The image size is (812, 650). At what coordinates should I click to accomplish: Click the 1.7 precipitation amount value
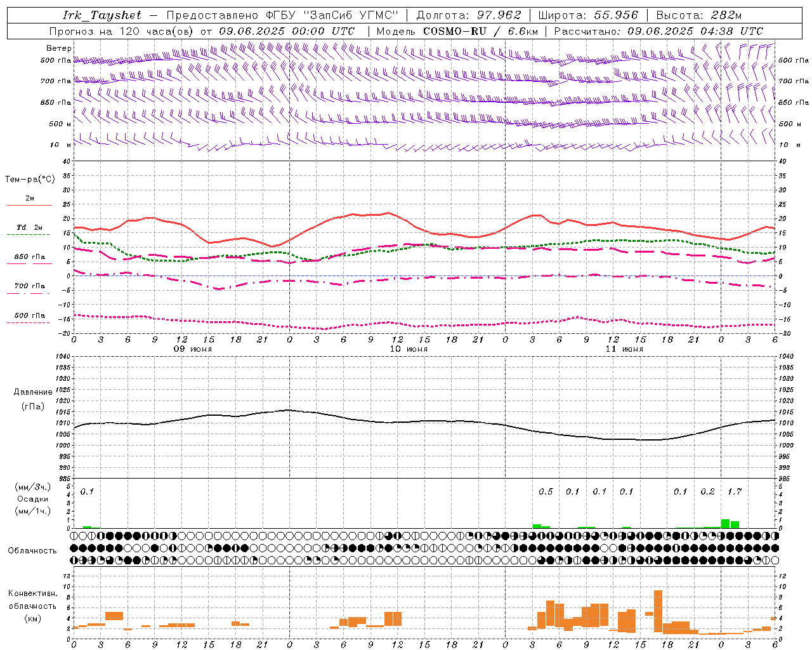[735, 492]
